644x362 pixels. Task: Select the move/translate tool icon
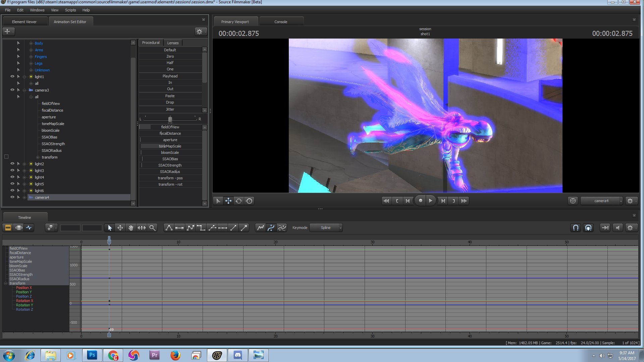tap(120, 227)
